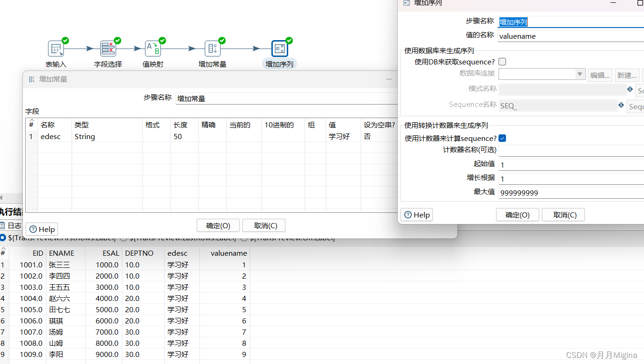This screenshot has height=364, width=644.
Task: Click the 田七七 name cell
Action: coord(65,309)
